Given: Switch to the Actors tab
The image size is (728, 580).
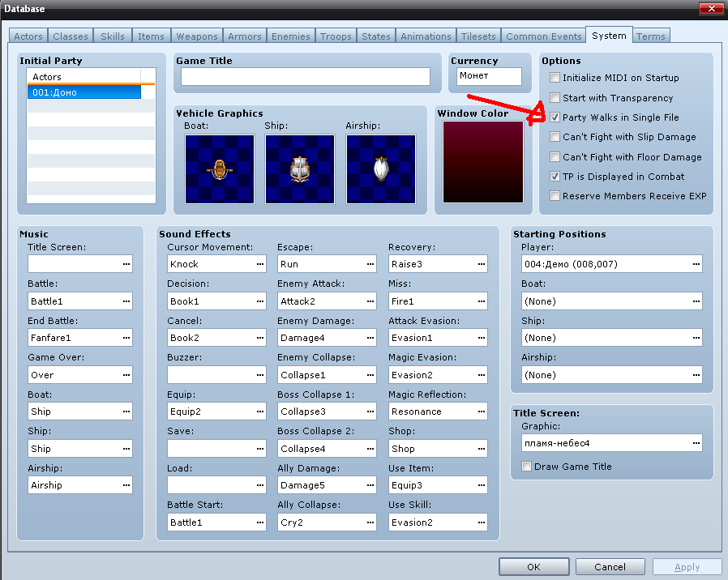Looking at the screenshot, I should 28,36.
